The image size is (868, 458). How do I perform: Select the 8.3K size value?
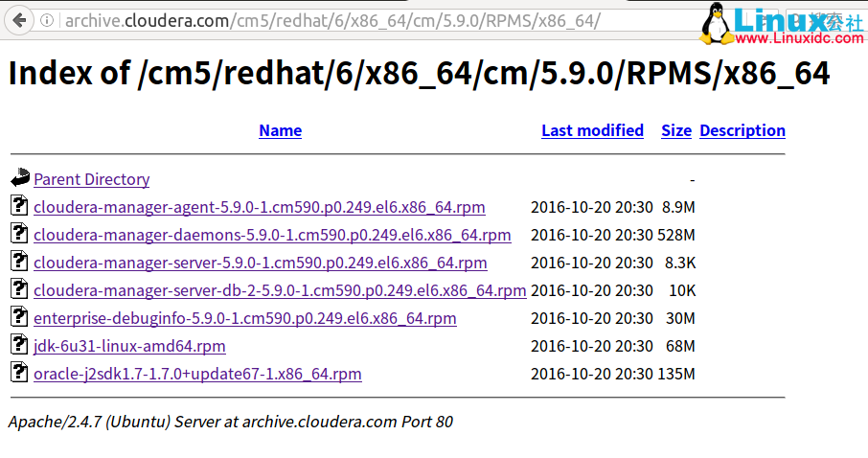680,263
